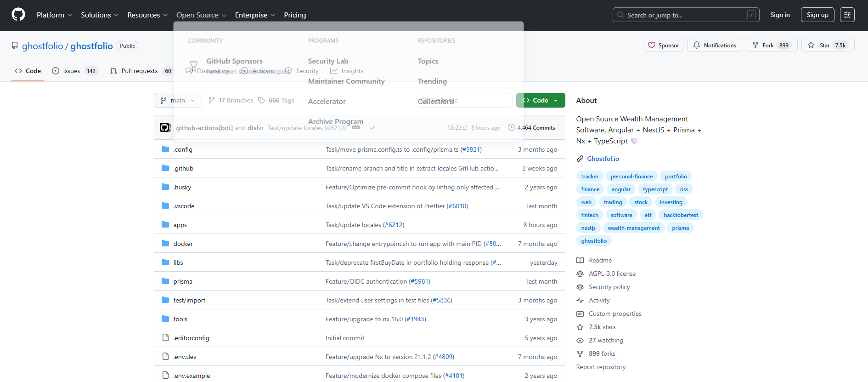This screenshot has width=868, height=382.
Task: Click the GitHub logo icon
Action: (x=18, y=15)
